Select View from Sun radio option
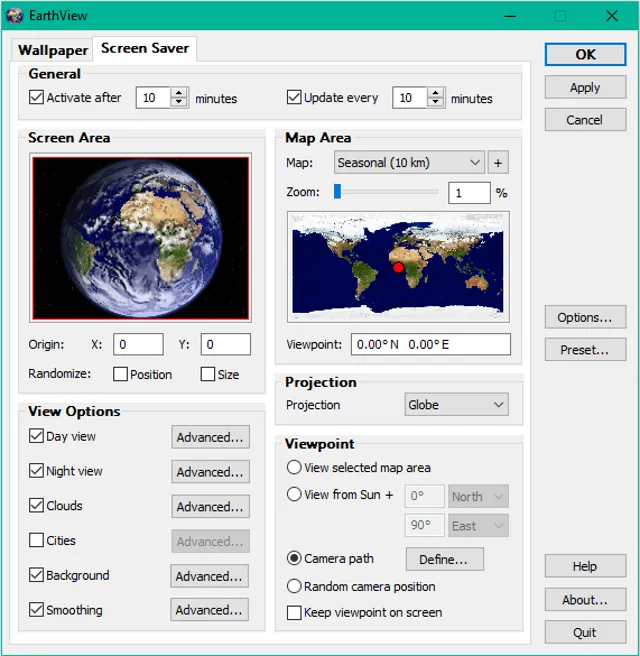640x656 pixels. 294,494
